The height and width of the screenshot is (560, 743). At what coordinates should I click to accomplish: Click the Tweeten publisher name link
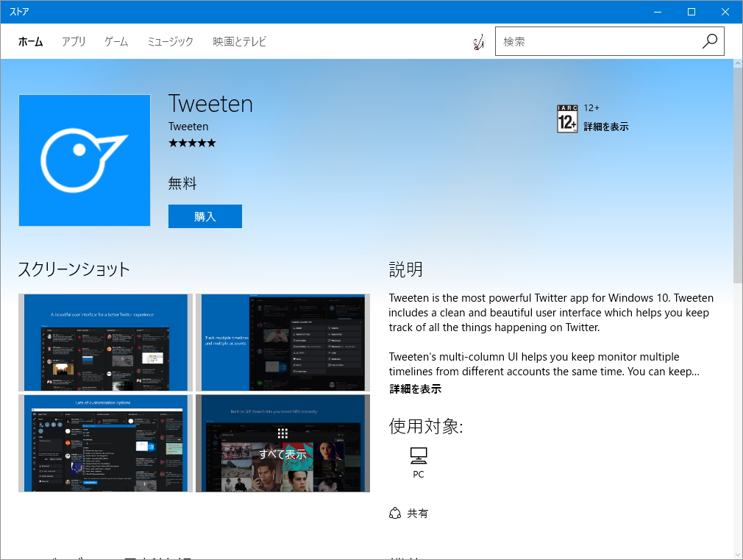pyautogui.click(x=188, y=127)
